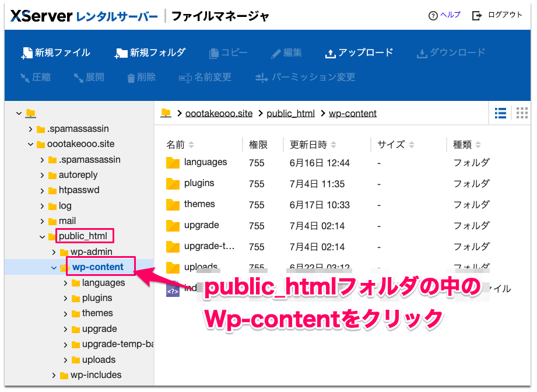Click the コピー (copy) toolbar button
Viewport: 537px width, 392px height.
(x=228, y=52)
